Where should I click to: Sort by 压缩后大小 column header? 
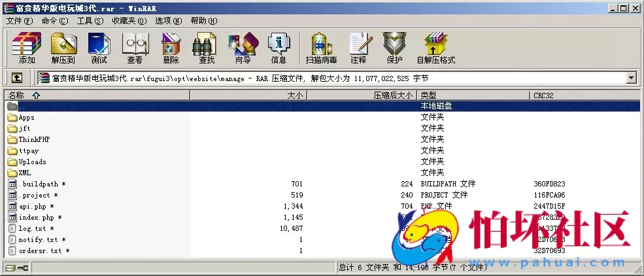coord(362,95)
